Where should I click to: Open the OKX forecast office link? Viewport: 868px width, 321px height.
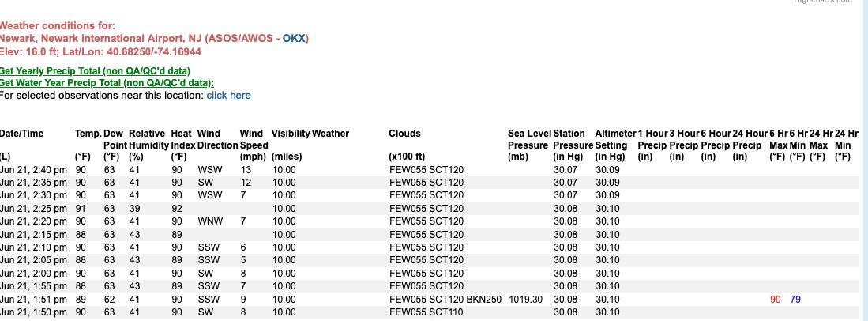[294, 39]
